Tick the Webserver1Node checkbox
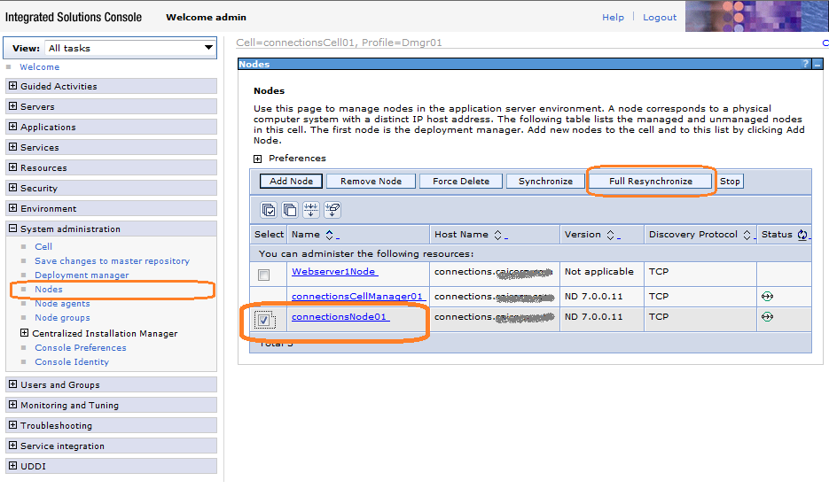Screen dimensions: 829x504 (263, 275)
